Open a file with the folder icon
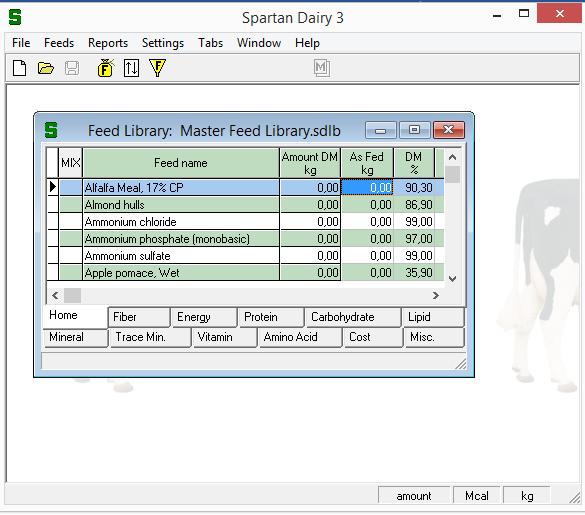 (46, 68)
